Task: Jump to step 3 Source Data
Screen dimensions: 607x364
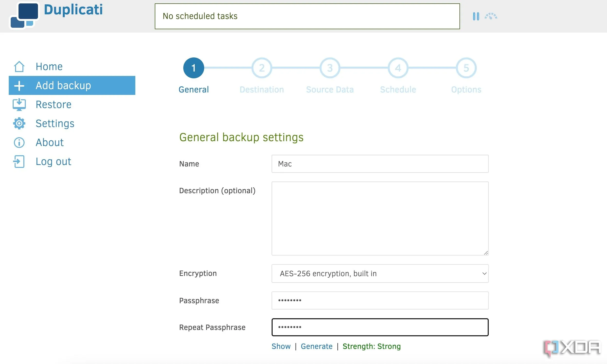Action: pyautogui.click(x=330, y=68)
